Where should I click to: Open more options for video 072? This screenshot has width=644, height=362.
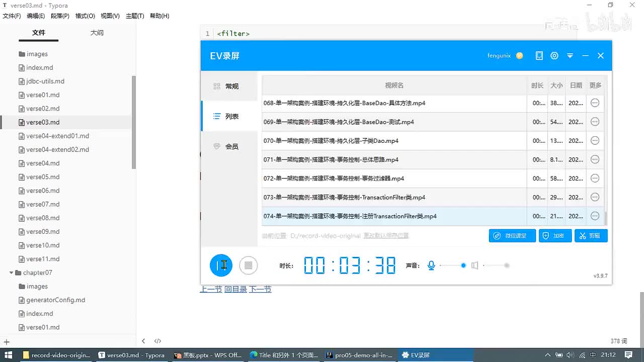click(595, 178)
